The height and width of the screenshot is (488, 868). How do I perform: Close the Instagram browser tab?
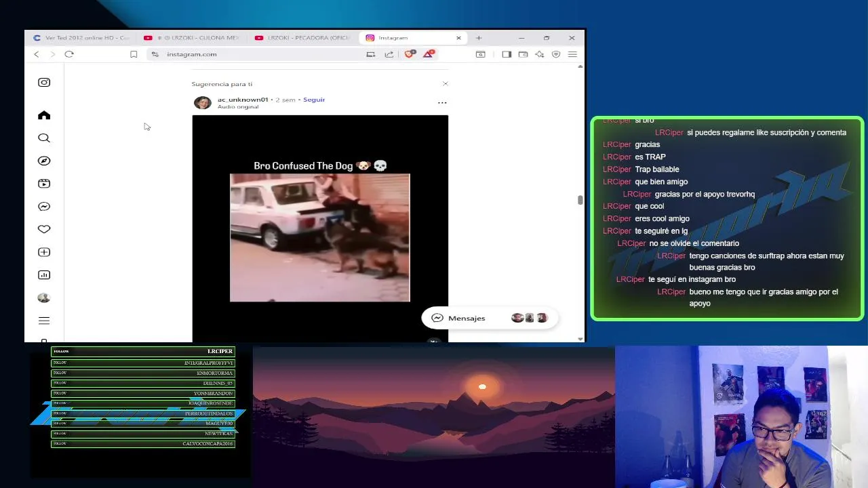coord(458,38)
